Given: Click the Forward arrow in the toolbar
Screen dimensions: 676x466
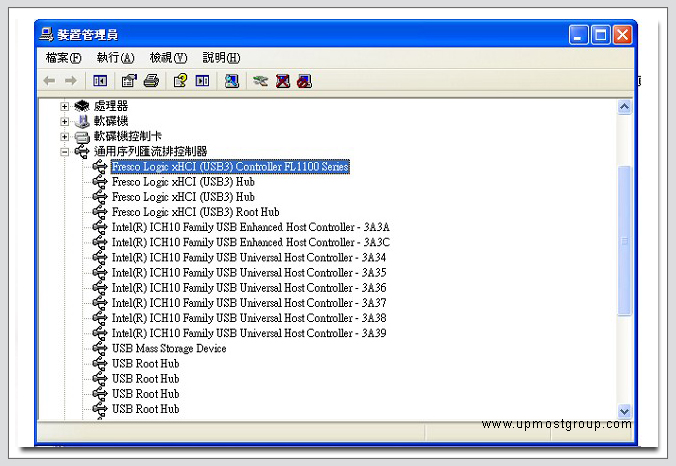Looking at the screenshot, I should tap(70, 81).
